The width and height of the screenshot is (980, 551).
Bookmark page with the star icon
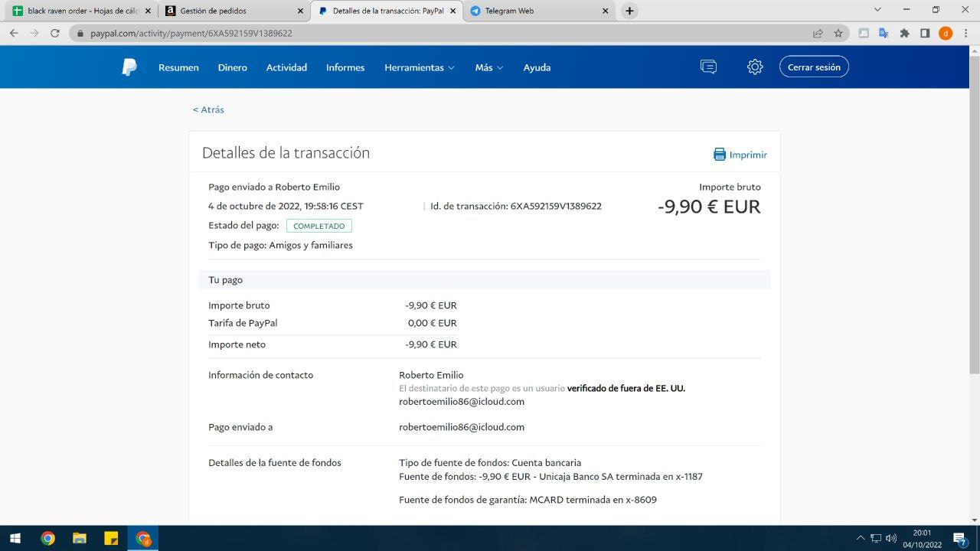[838, 33]
